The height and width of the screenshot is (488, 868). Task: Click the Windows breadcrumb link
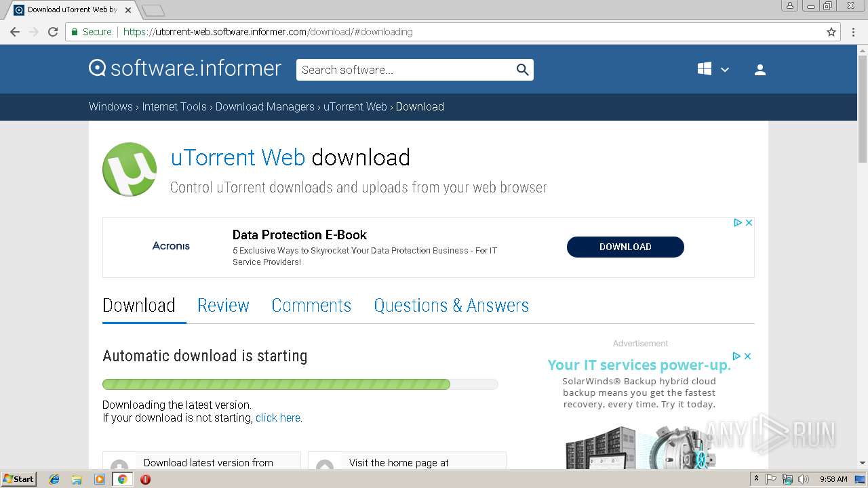pos(111,106)
